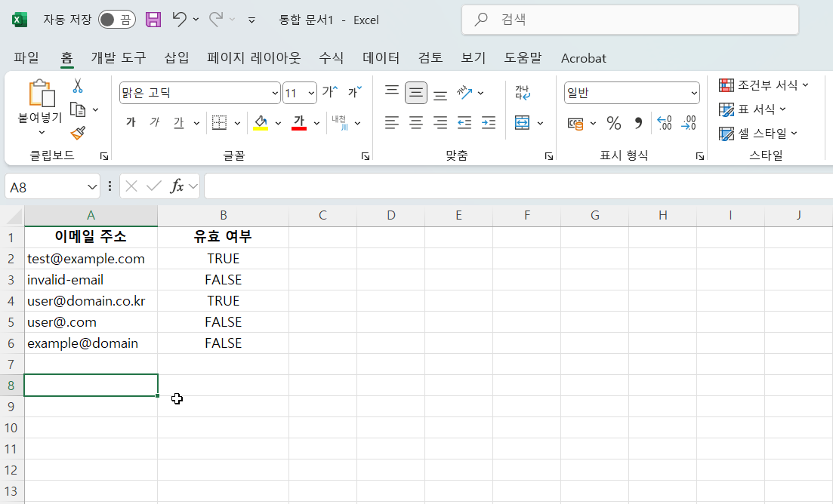
Task: Open the 일반 number format dropdown
Action: point(694,92)
